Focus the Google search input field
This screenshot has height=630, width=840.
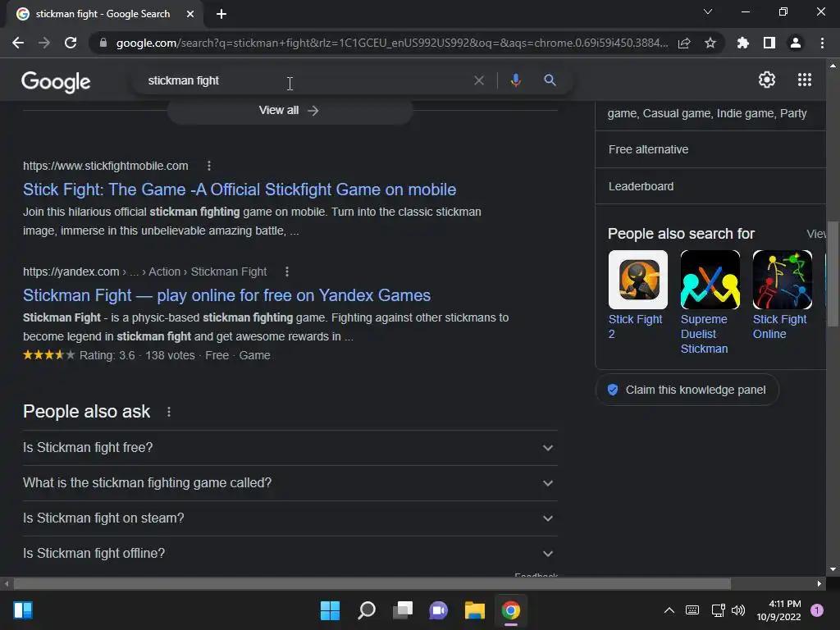305,80
